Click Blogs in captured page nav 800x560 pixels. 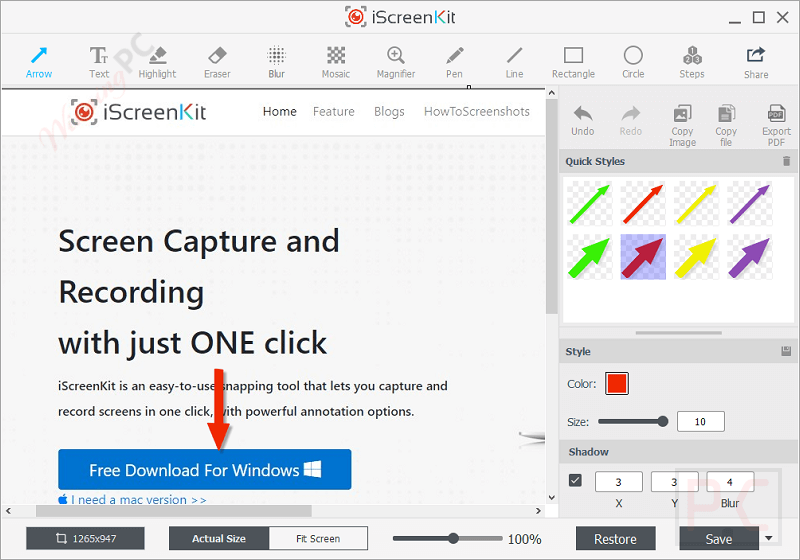(x=389, y=111)
